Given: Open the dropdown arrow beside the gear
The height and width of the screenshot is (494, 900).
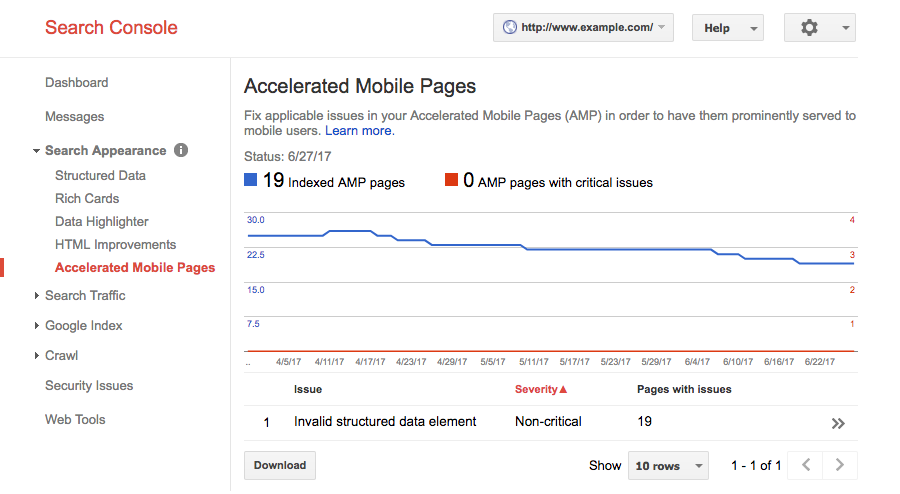Looking at the screenshot, I should pyautogui.click(x=845, y=28).
